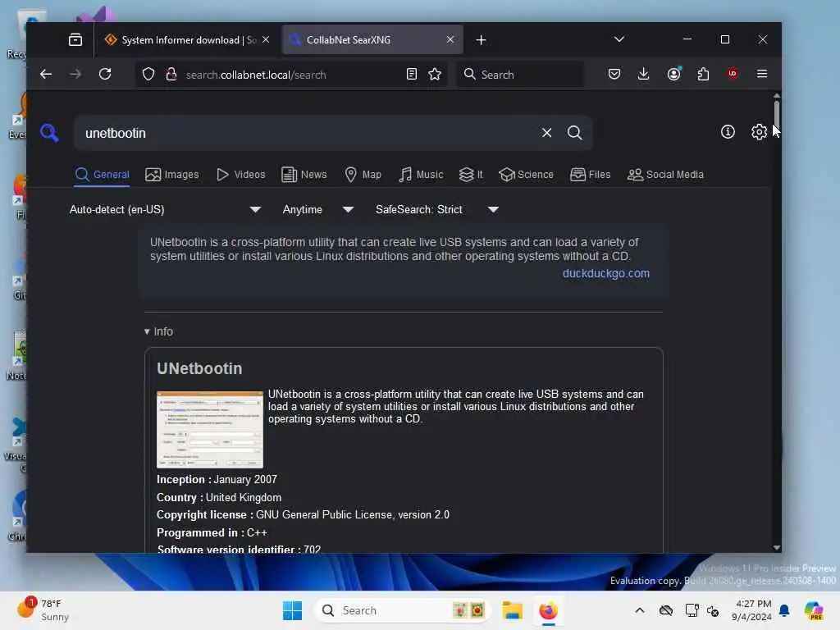Go forward with the forward arrow

pyautogui.click(x=75, y=74)
